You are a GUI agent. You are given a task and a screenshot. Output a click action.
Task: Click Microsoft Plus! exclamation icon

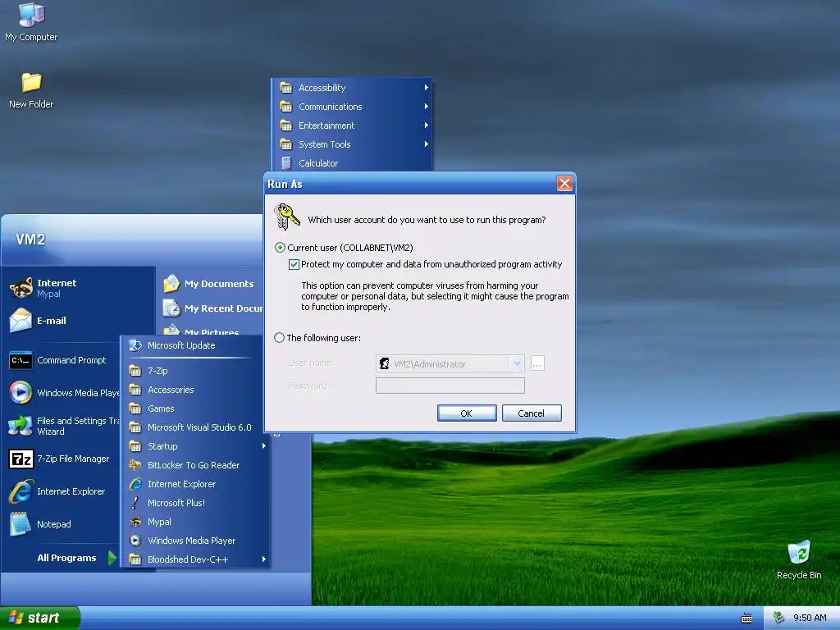coord(135,503)
